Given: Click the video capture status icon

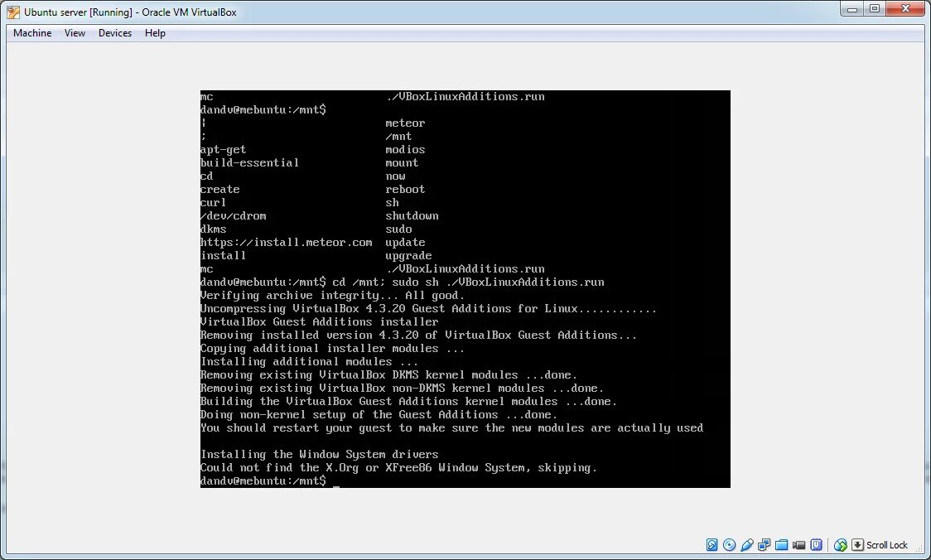Looking at the screenshot, I should click(799, 544).
